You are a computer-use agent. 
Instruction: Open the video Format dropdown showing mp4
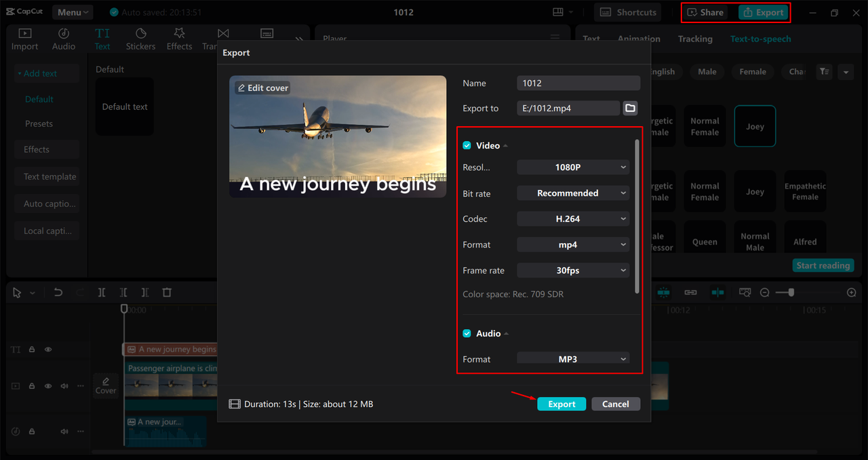coord(573,245)
